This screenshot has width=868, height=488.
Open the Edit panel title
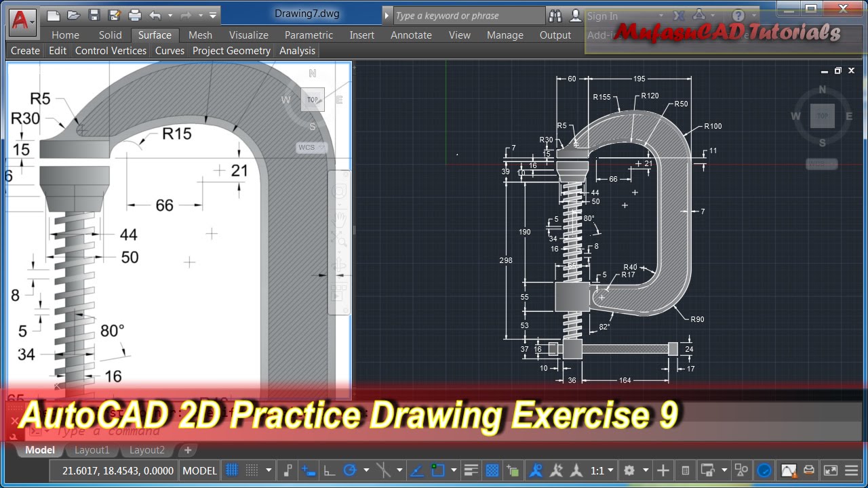pos(58,51)
